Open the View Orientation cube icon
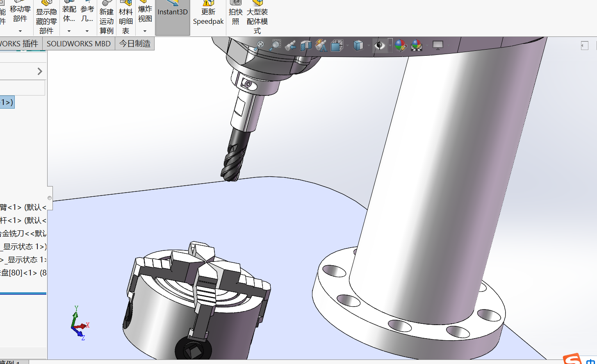Image resolution: width=597 pixels, height=364 pixels. point(337,45)
